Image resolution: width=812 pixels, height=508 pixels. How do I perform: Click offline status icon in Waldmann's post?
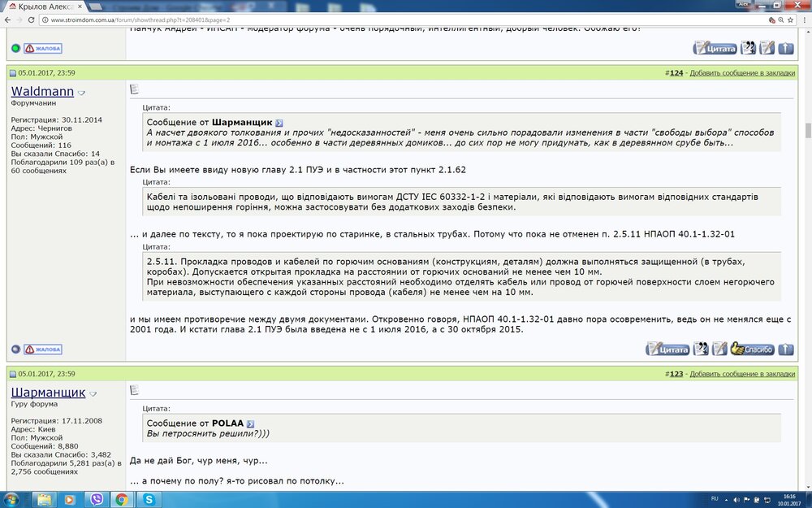coord(15,350)
